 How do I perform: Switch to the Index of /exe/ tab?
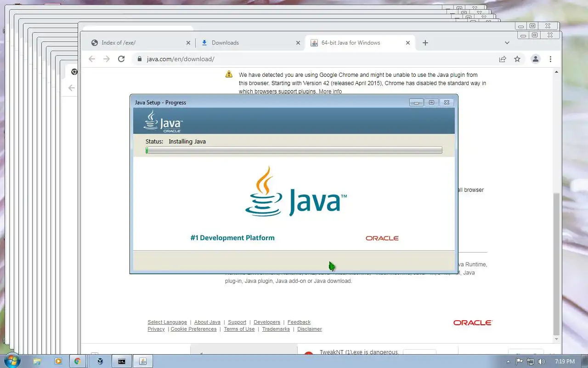[x=140, y=43]
